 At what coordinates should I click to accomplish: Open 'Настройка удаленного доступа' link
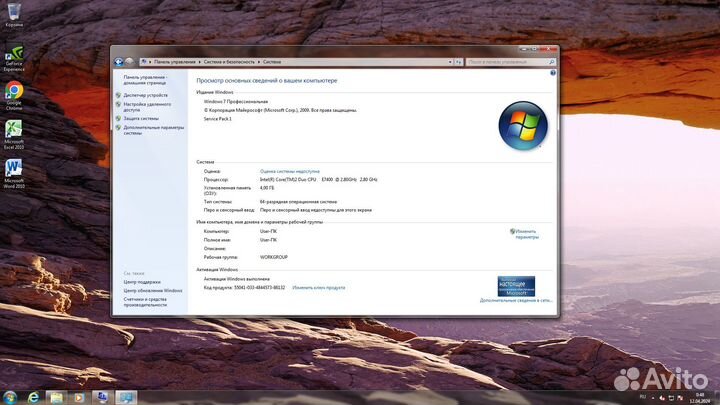[x=147, y=107]
